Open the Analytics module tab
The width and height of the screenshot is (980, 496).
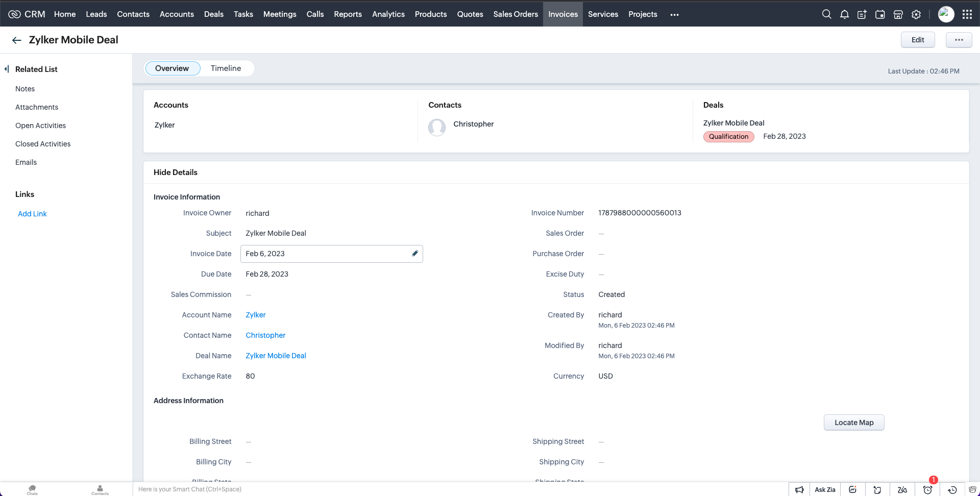[388, 14]
